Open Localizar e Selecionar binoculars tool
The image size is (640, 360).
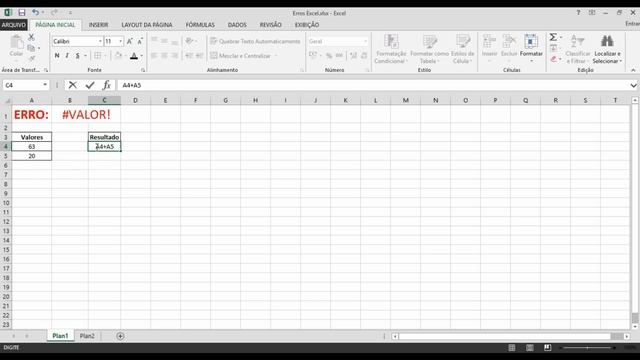[x=607, y=49]
